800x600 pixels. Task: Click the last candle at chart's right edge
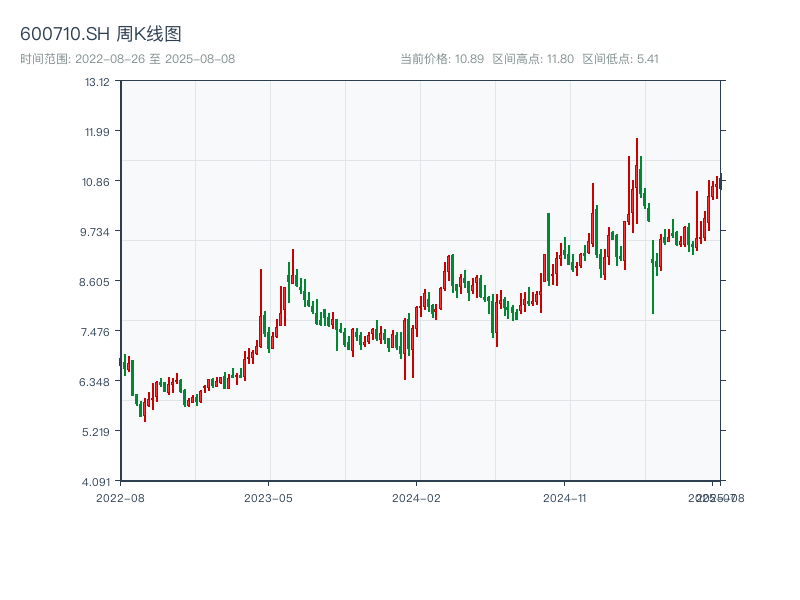pyautogui.click(x=720, y=182)
